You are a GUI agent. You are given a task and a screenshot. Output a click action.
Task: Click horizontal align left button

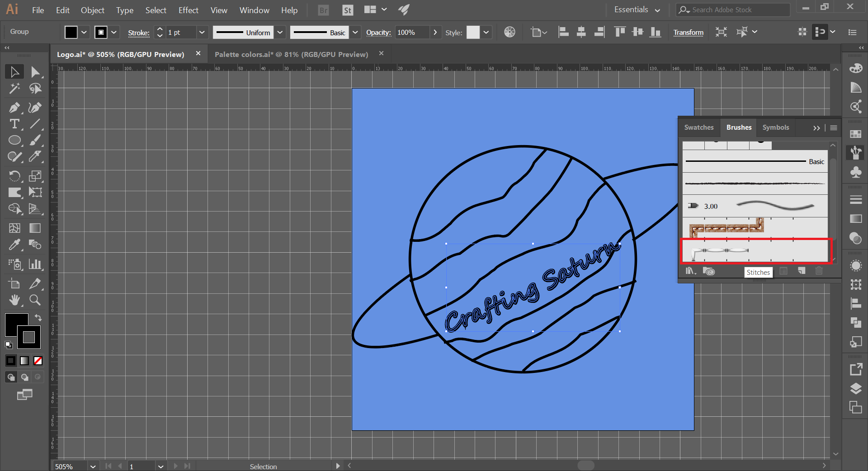[563, 32]
